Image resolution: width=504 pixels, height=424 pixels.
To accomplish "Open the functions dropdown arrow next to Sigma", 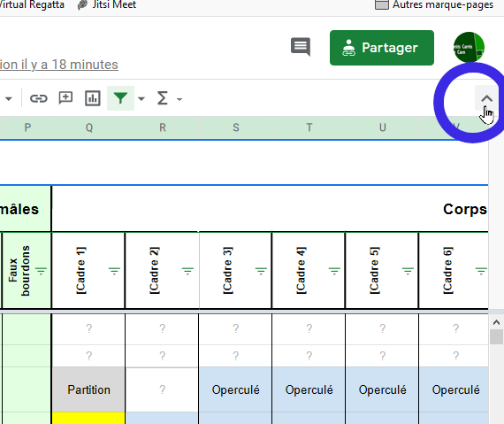I will tap(179, 99).
